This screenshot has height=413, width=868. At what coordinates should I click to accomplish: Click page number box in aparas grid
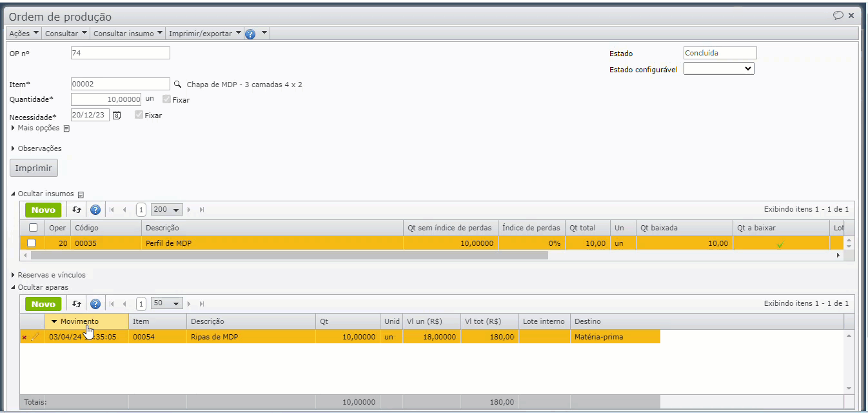[141, 304]
